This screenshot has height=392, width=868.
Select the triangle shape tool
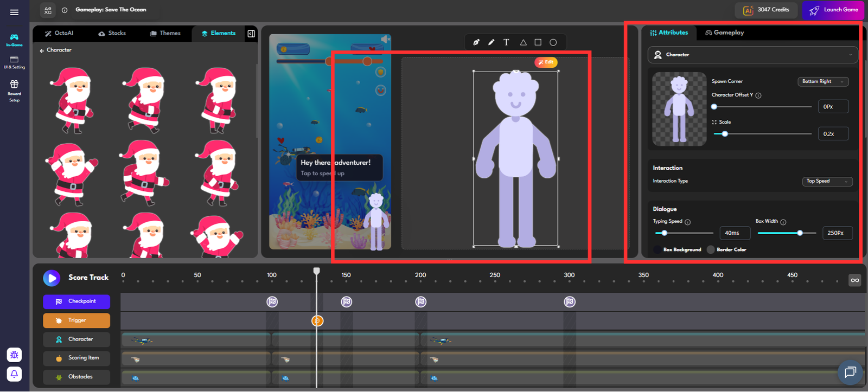tap(523, 42)
